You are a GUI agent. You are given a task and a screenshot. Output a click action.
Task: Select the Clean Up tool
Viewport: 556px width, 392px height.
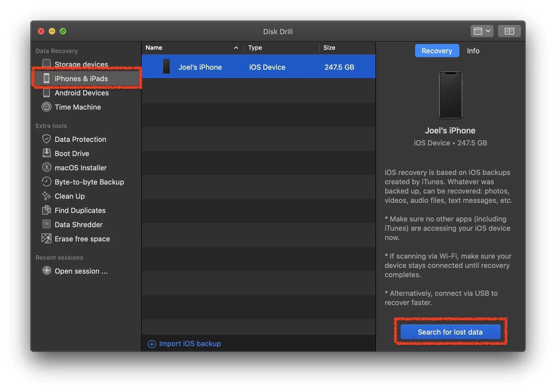(69, 195)
